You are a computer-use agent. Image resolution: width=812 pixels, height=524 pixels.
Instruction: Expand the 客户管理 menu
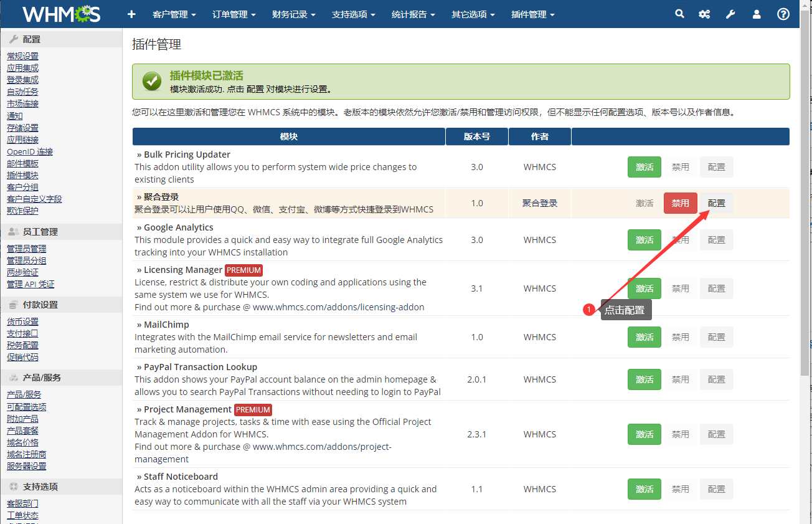[x=174, y=14]
